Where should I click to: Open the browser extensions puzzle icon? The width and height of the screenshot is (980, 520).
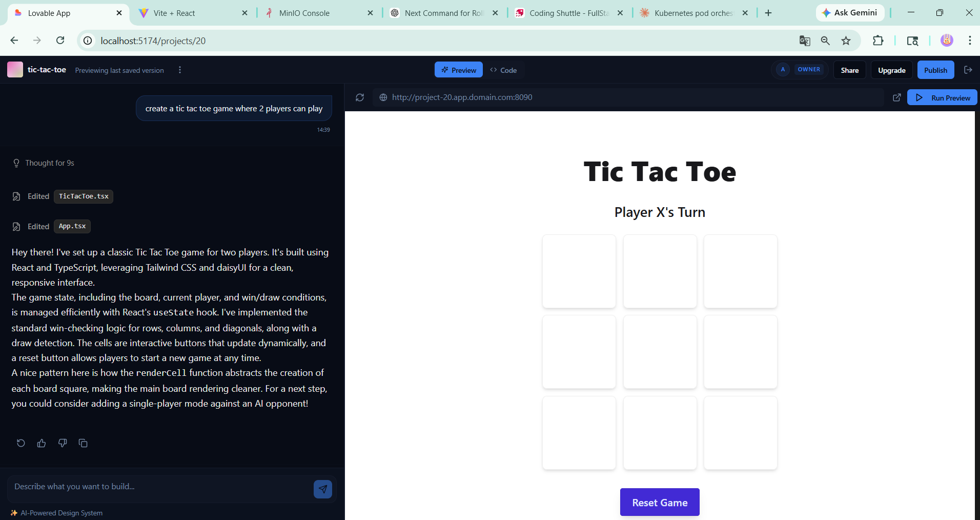(x=878, y=41)
